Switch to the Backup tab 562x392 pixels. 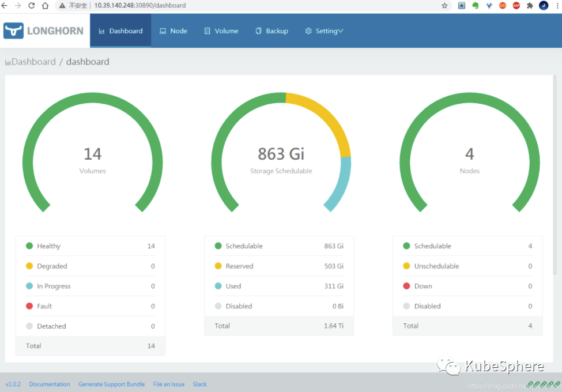(271, 31)
